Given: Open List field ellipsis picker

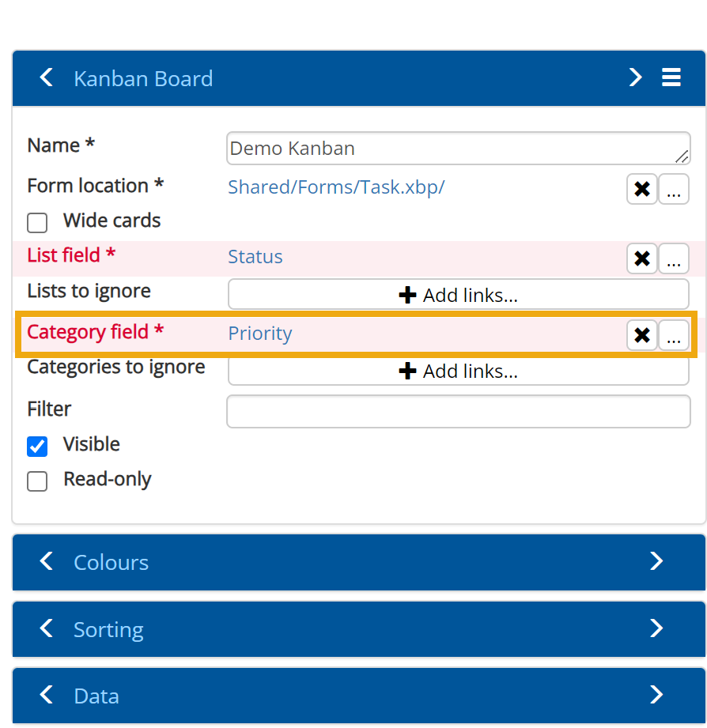Looking at the screenshot, I should point(674,258).
